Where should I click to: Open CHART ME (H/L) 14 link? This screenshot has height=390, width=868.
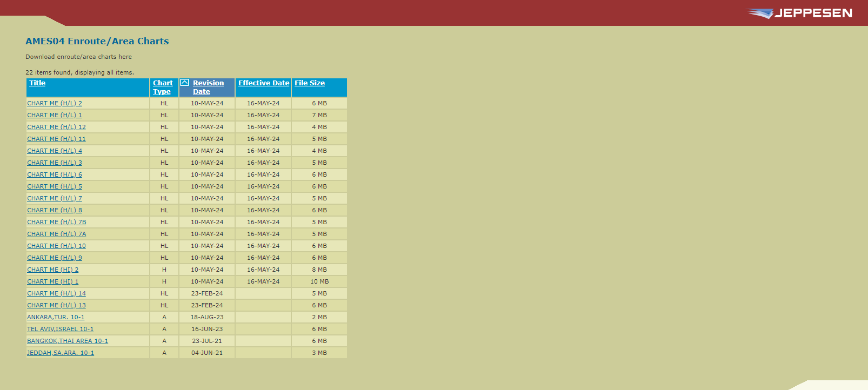pos(56,293)
